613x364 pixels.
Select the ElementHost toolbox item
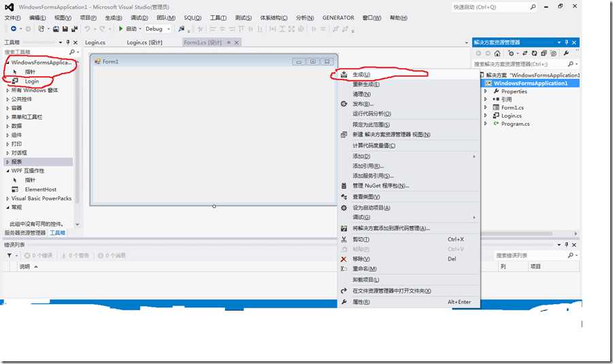(x=40, y=189)
